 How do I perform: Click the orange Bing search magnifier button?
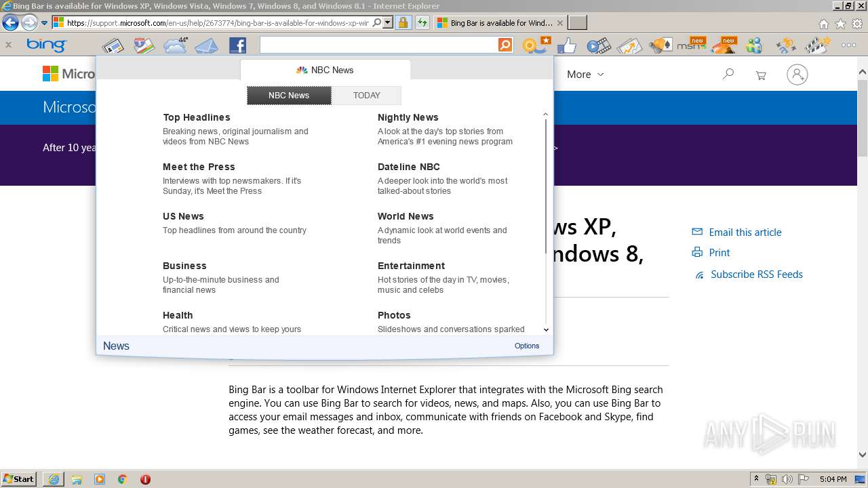coord(505,45)
